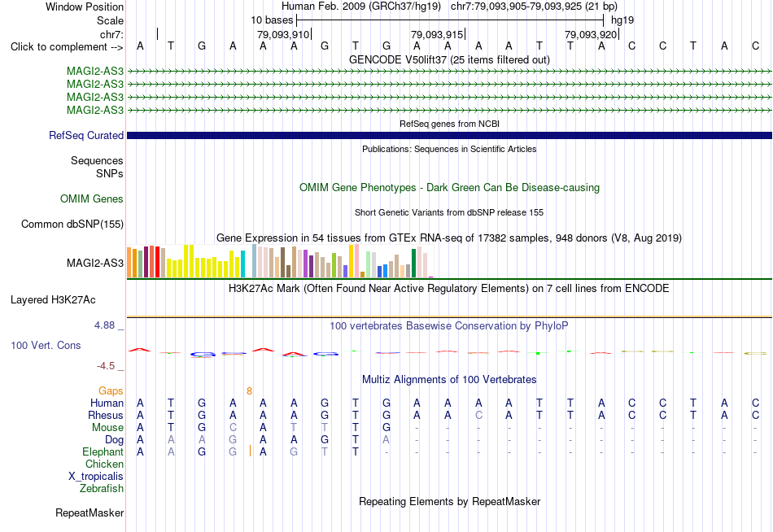The height and width of the screenshot is (532, 773).
Task: Click the dark green bar in the GTEx chart
Action: click(413, 264)
